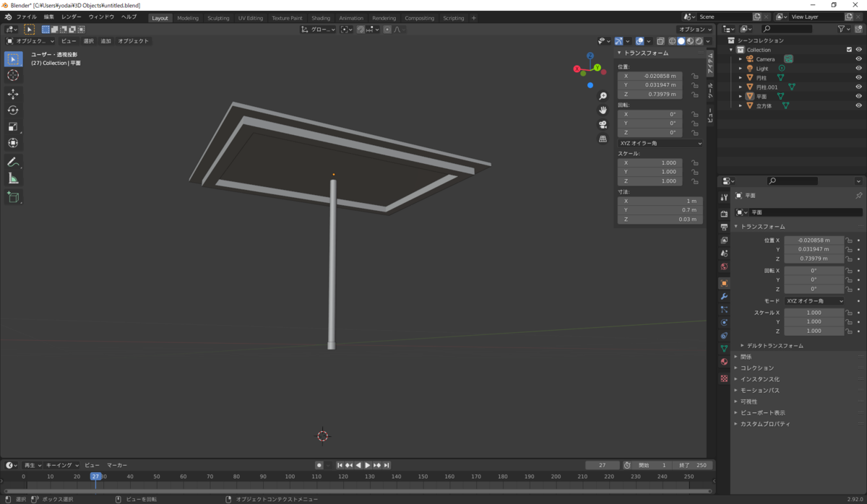Click the new collection icon in outliner
867x504 pixels.
point(859,29)
